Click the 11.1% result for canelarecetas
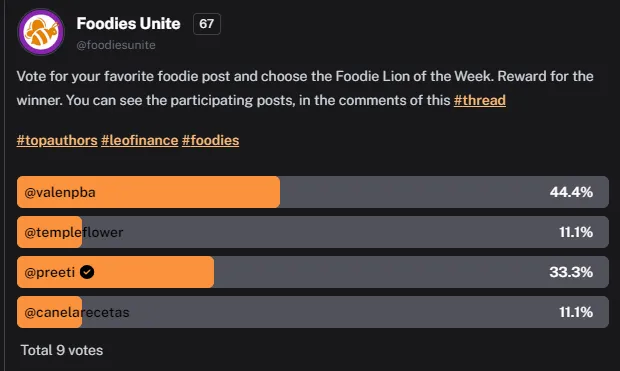The width and height of the screenshot is (620, 371). 576,312
